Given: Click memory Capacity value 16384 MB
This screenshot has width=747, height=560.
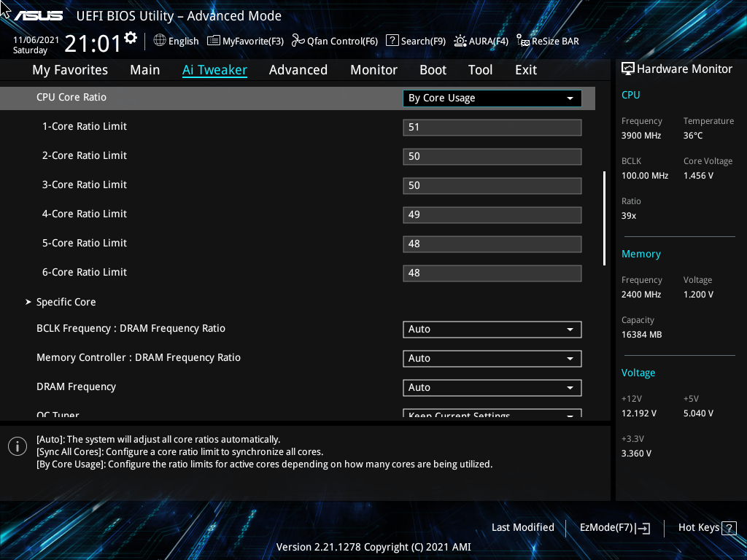Looking at the screenshot, I should pos(642,335).
